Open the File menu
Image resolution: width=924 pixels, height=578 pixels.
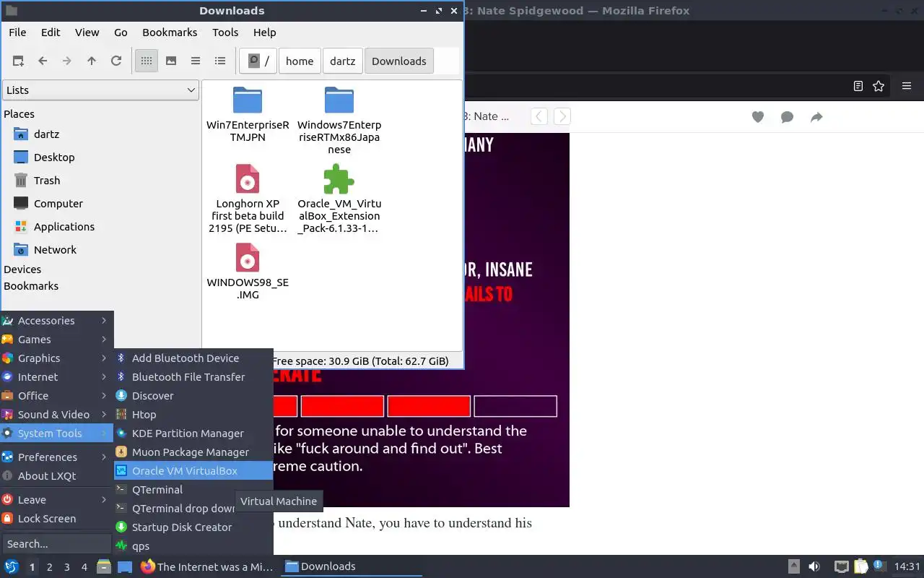(17, 33)
